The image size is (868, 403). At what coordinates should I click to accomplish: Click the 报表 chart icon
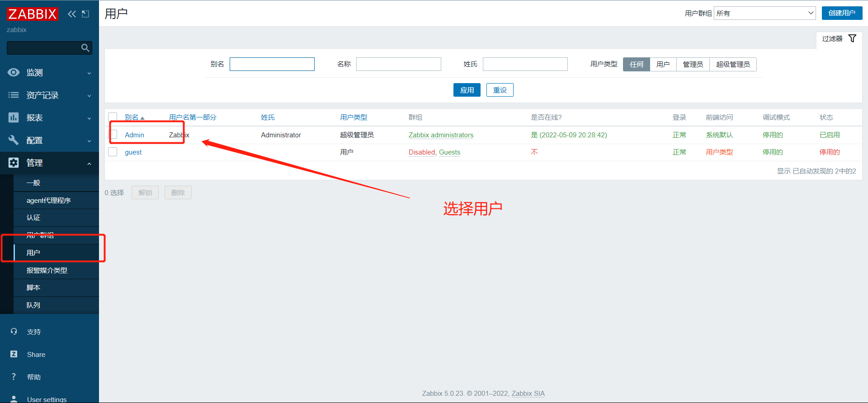click(x=14, y=117)
